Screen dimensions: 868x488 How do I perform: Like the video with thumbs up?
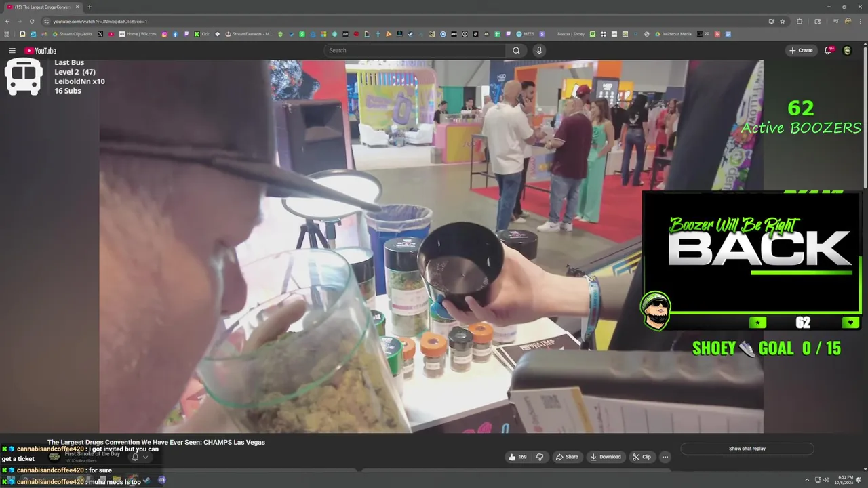517,457
